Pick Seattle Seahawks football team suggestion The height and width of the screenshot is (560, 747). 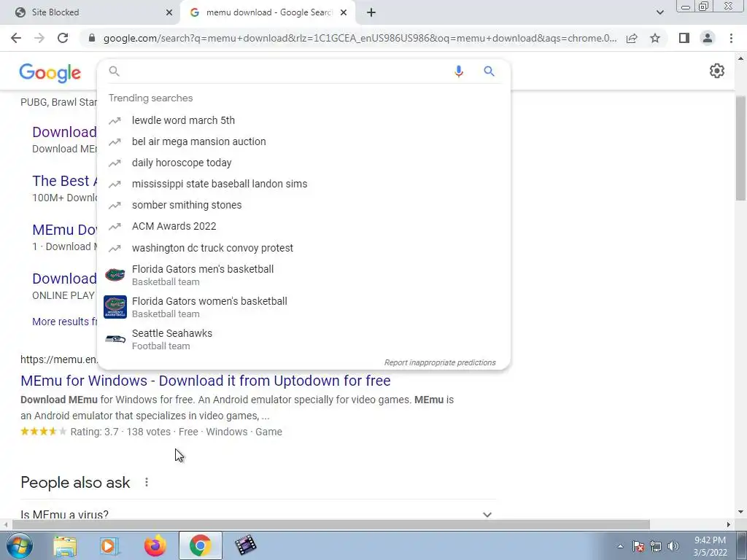pos(303,339)
